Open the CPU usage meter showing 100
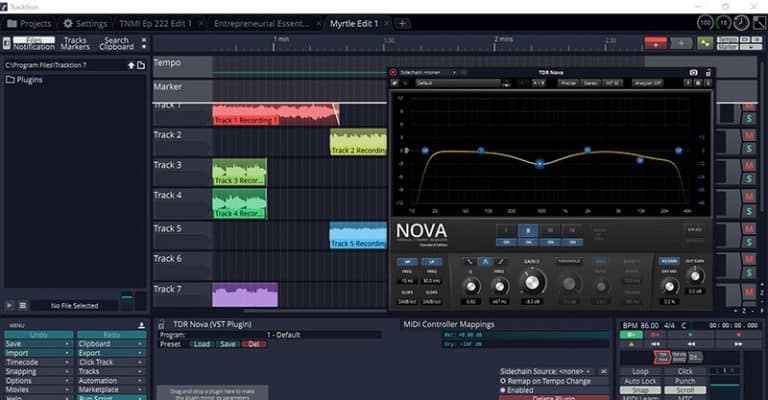This screenshot has width=768, height=400. pyautogui.click(x=705, y=23)
